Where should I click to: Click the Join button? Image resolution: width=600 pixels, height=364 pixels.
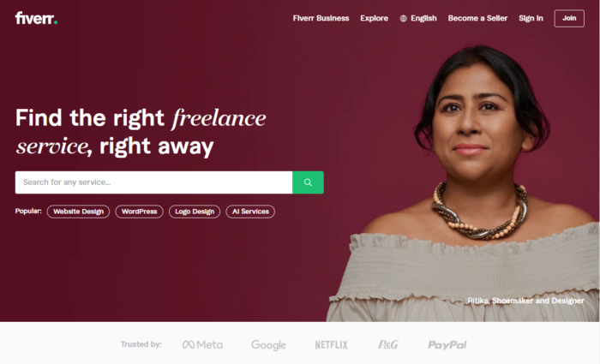tap(569, 18)
